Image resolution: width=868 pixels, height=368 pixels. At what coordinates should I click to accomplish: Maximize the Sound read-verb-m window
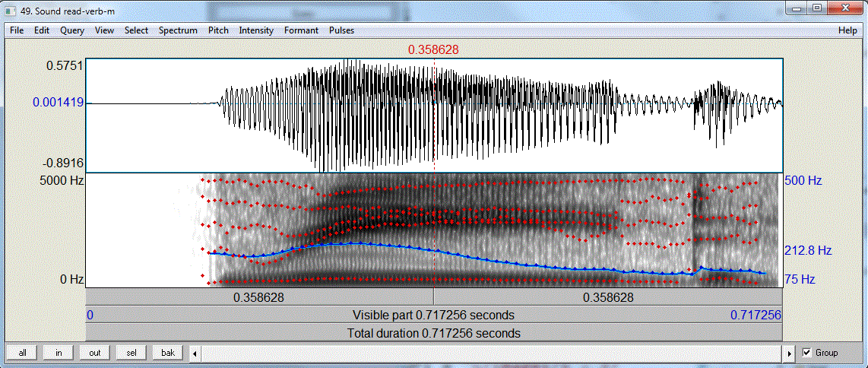(x=816, y=8)
